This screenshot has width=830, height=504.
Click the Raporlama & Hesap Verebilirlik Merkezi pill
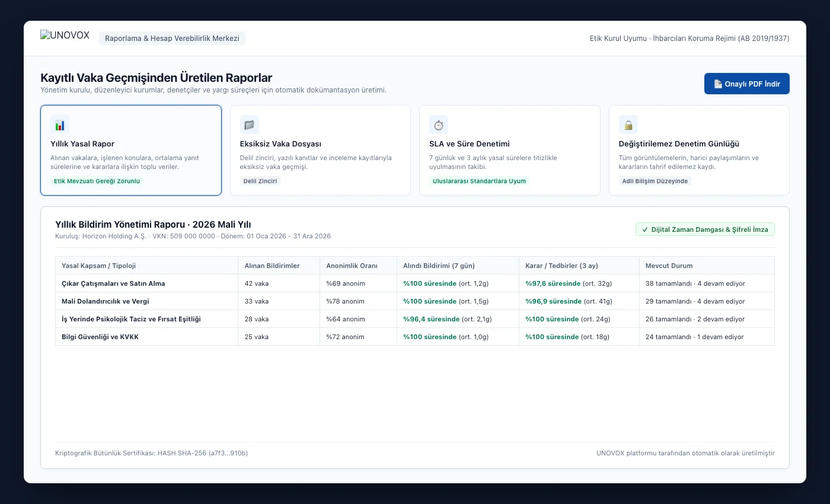click(x=172, y=38)
